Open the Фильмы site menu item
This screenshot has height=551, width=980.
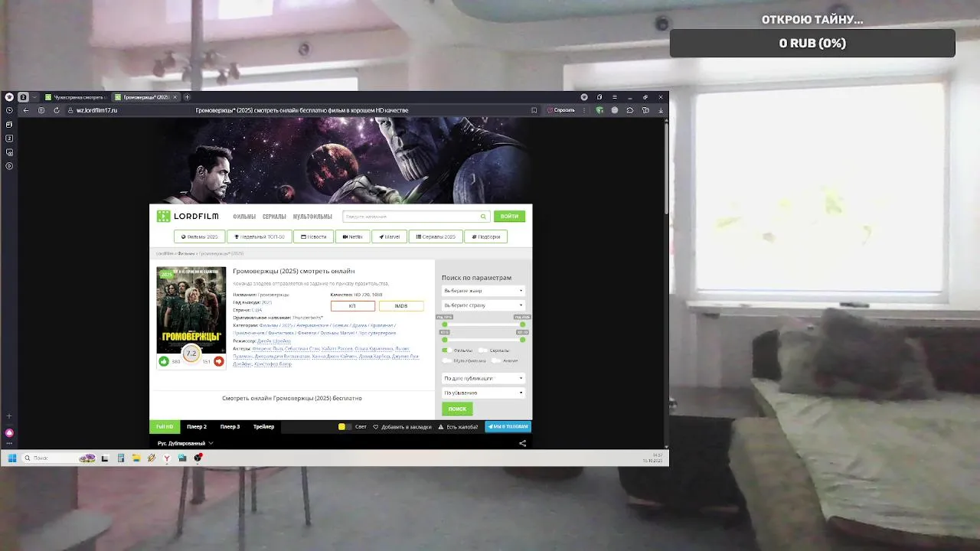click(244, 217)
